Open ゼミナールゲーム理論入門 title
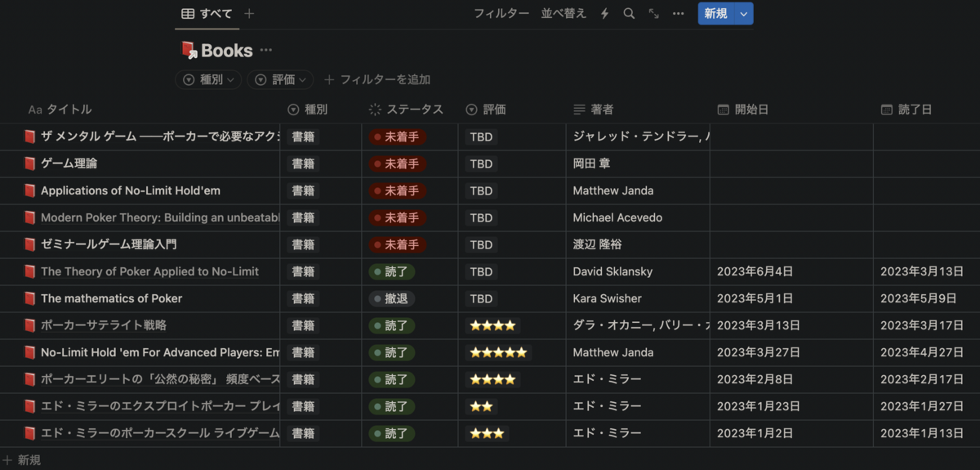The width and height of the screenshot is (980, 470). coord(109,244)
